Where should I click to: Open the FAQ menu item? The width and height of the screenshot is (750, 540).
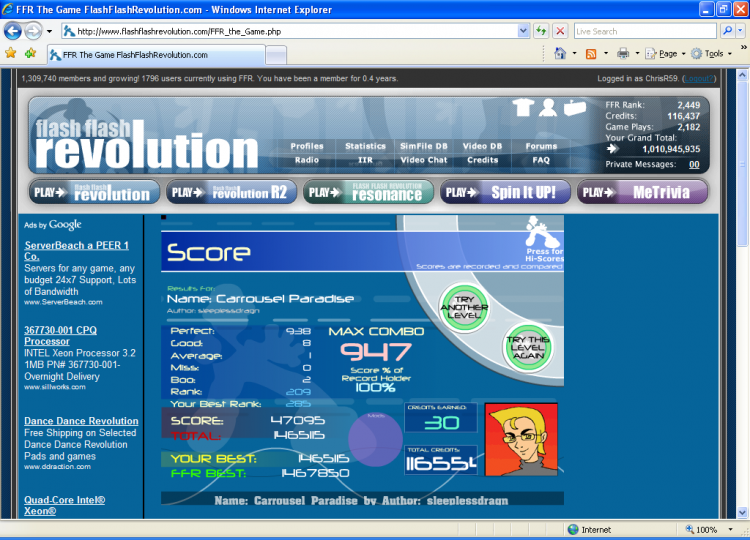point(541,160)
